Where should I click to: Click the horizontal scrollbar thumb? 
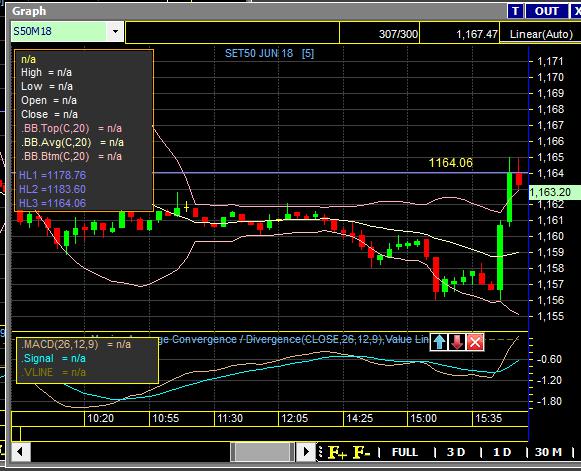point(262,452)
